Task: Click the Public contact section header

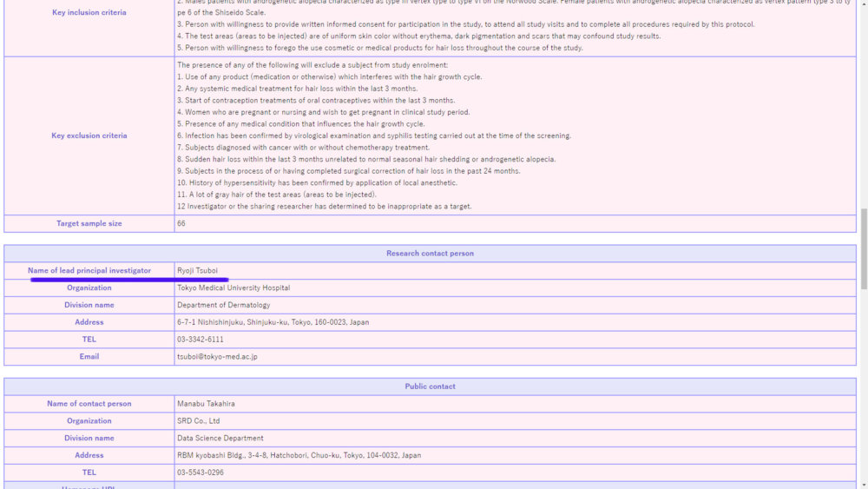Action: 430,387
